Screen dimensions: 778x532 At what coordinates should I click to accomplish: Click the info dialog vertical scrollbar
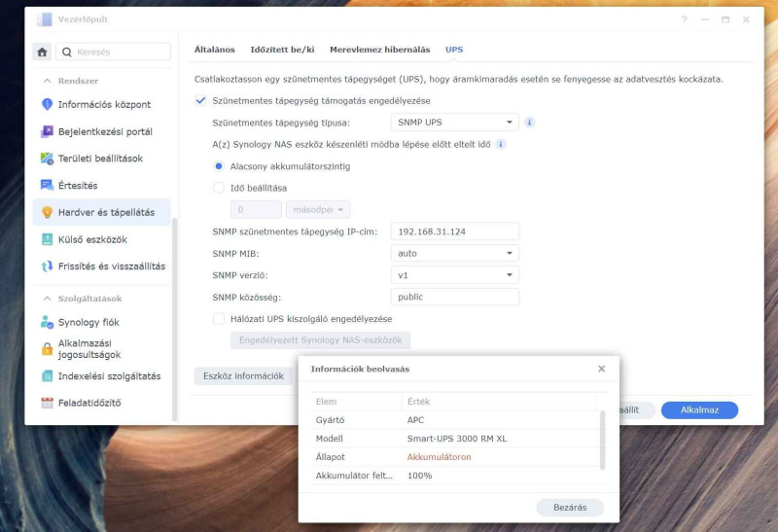pyautogui.click(x=602, y=440)
